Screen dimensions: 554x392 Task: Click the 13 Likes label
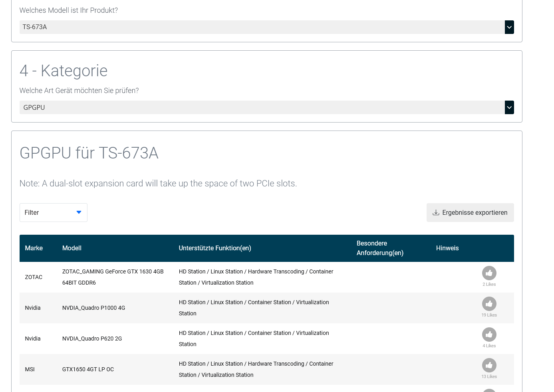489,376
